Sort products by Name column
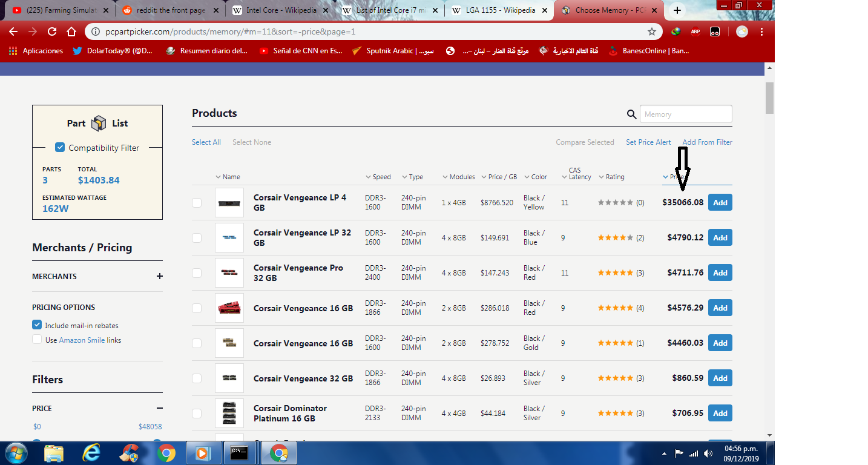868x465 pixels. (228, 177)
